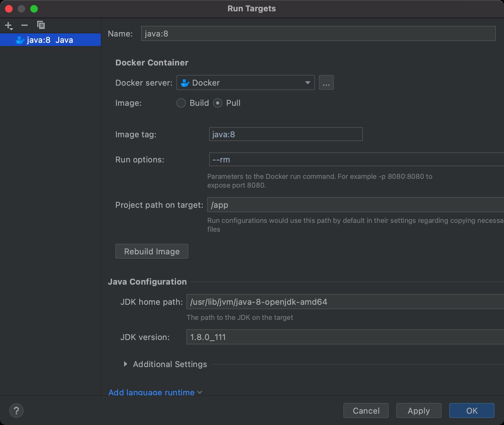Screen dimensions: 504x425
Task: Open the help question mark button
Action: pyautogui.click(x=16, y=411)
